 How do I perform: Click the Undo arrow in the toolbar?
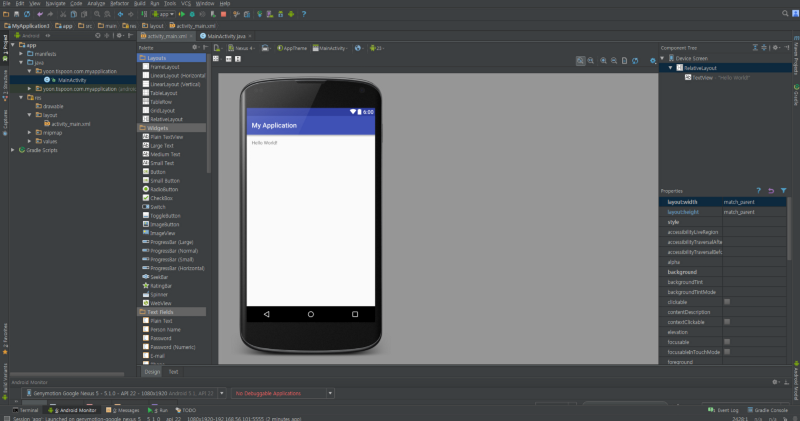[40, 14]
